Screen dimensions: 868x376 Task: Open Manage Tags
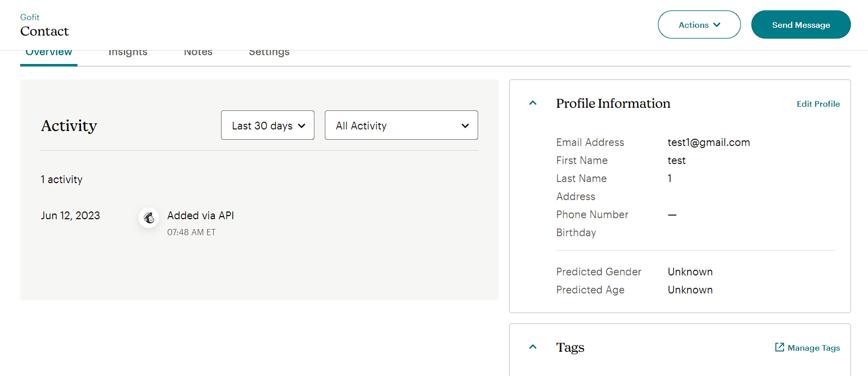813,347
